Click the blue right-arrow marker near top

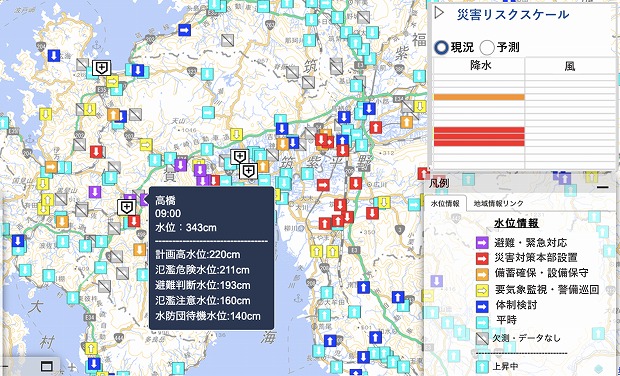pyautogui.click(x=184, y=30)
